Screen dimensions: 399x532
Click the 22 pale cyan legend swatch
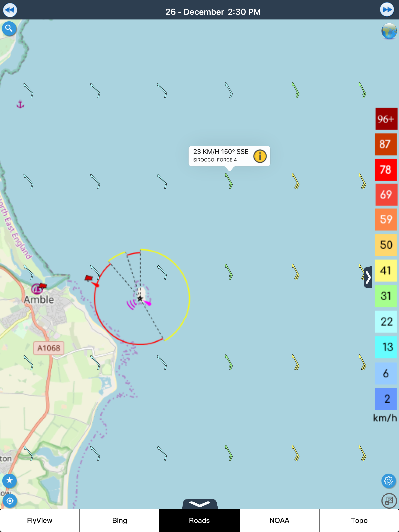(x=386, y=321)
